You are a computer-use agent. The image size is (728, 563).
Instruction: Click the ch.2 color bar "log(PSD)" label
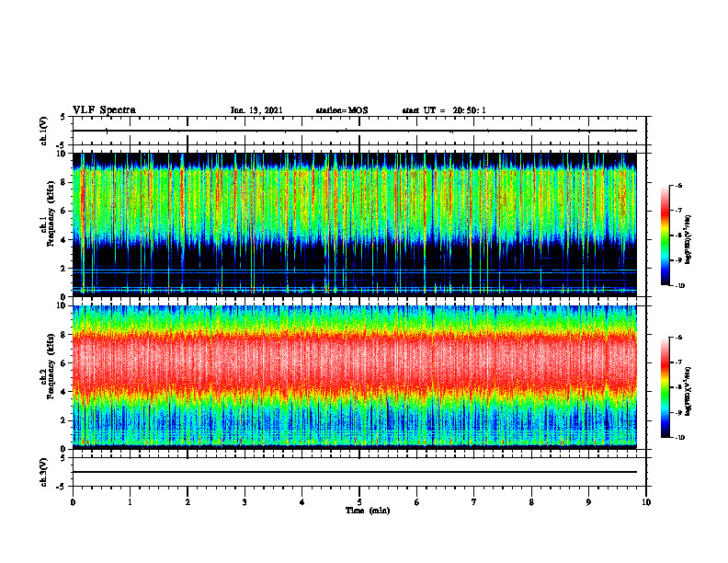(x=689, y=392)
